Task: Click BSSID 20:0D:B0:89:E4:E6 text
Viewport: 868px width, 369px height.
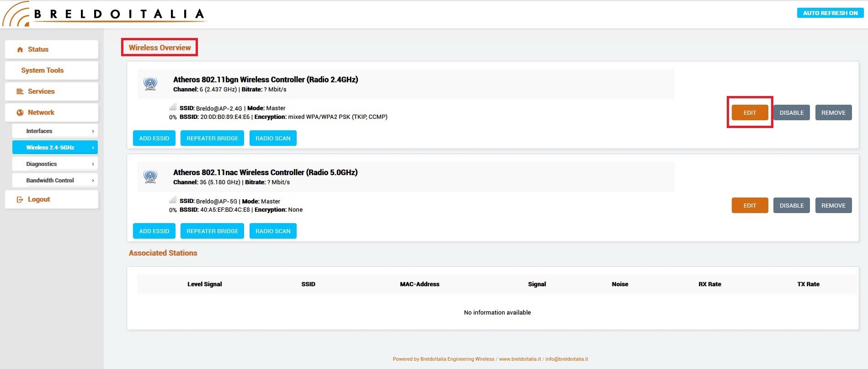Action: click(214, 117)
